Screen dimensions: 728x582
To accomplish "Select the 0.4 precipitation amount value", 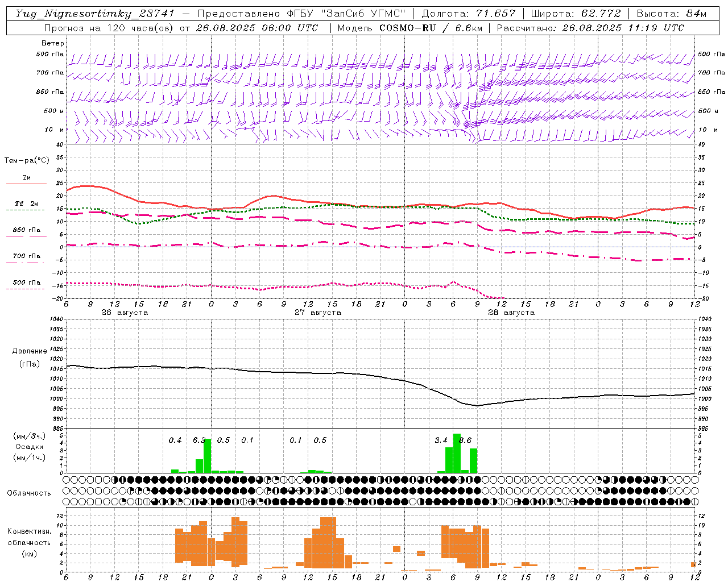I will click(x=175, y=440).
